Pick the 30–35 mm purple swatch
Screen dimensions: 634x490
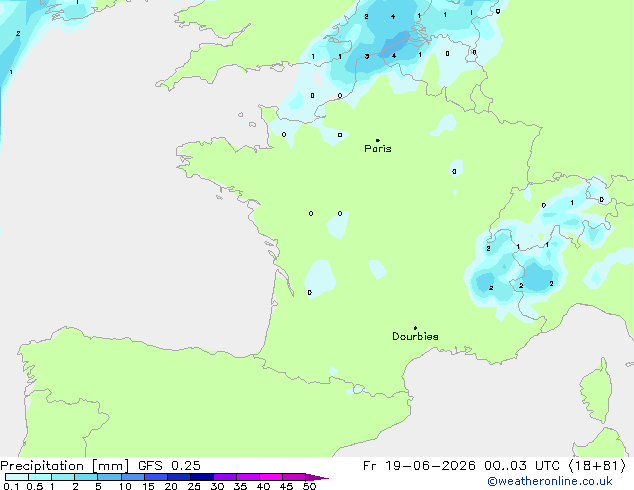point(224,477)
